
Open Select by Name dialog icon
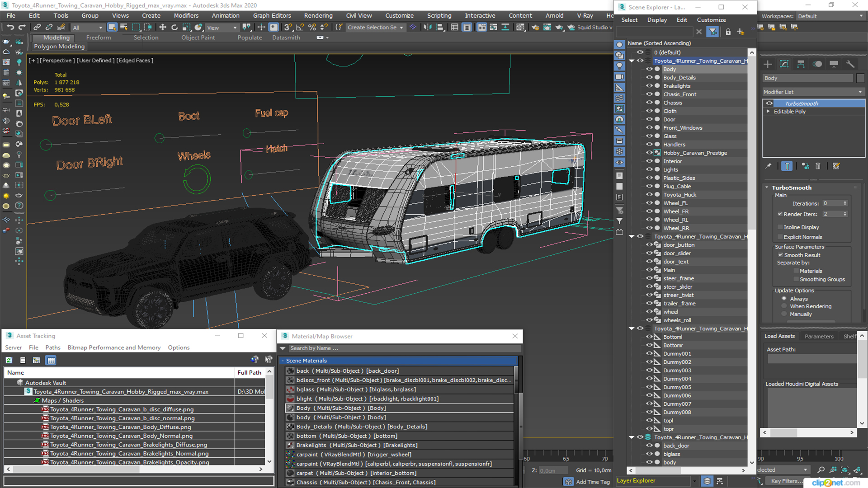tap(124, 28)
